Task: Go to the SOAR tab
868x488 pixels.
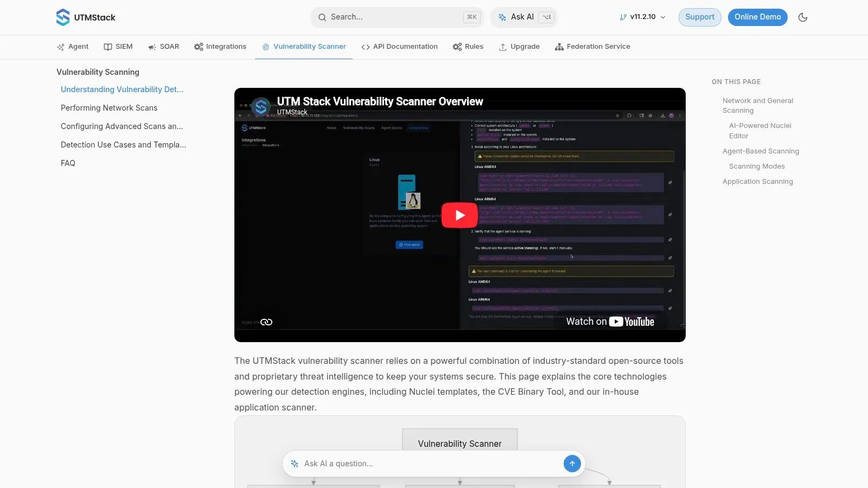Action: pyautogui.click(x=163, y=47)
